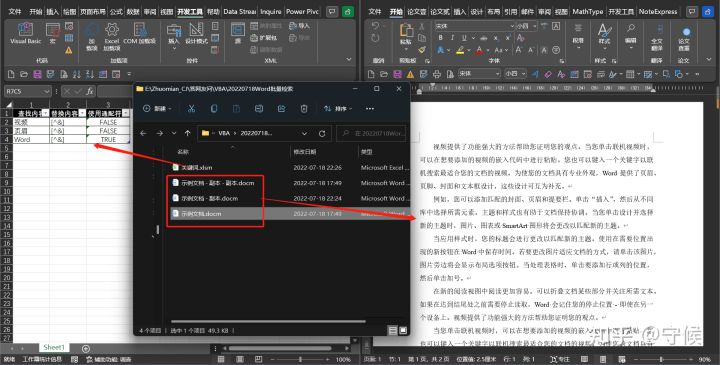
Task: Toggle Superscript in the Word ribbon
Action: click(x=507, y=38)
